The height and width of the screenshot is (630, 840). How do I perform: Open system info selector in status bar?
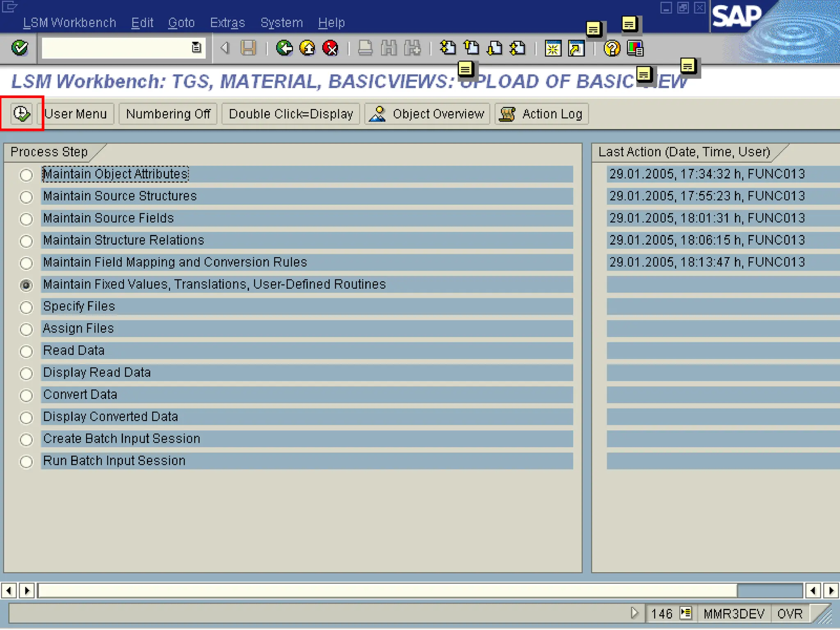point(685,613)
